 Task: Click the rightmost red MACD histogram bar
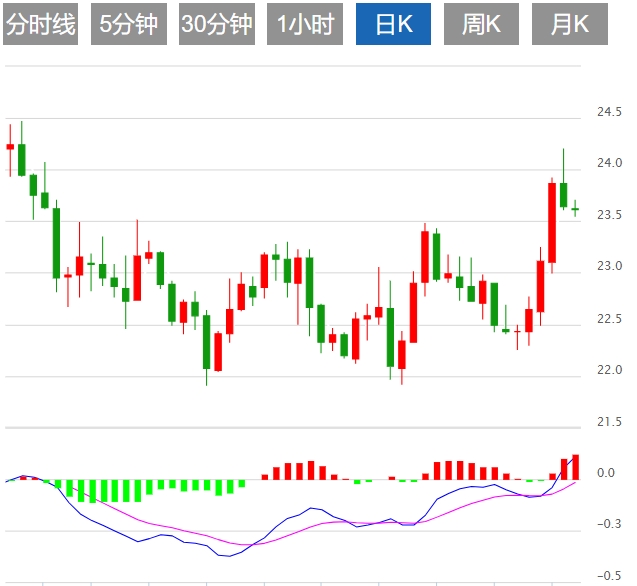click(575, 467)
